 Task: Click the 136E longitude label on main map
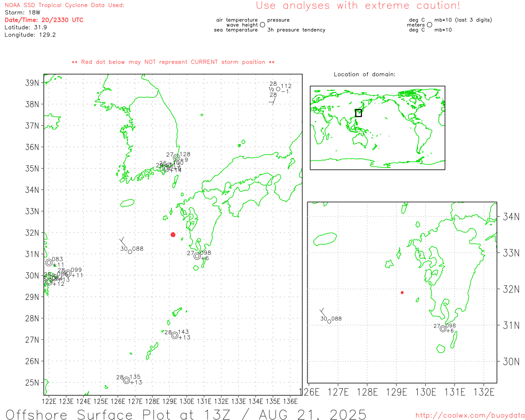coord(290,401)
